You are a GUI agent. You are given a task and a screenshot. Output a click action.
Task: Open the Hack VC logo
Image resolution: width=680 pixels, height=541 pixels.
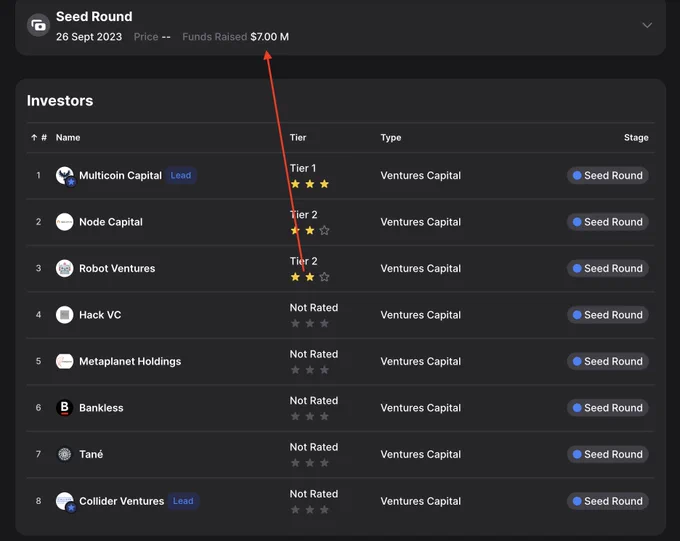(65, 315)
